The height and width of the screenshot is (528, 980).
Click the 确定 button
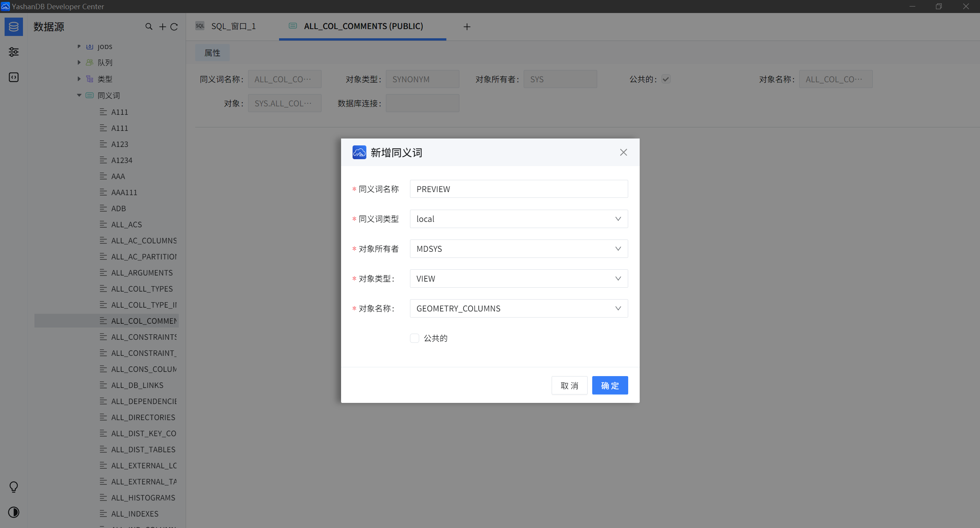pyautogui.click(x=610, y=385)
